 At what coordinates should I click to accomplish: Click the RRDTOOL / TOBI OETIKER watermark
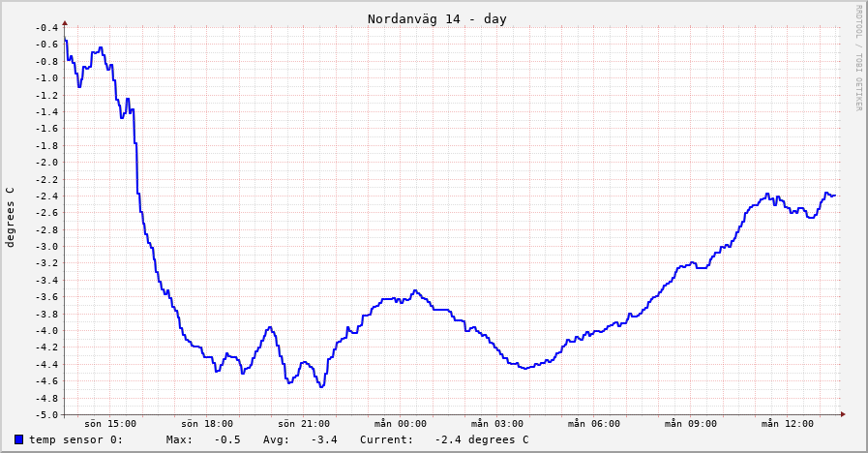(857, 58)
